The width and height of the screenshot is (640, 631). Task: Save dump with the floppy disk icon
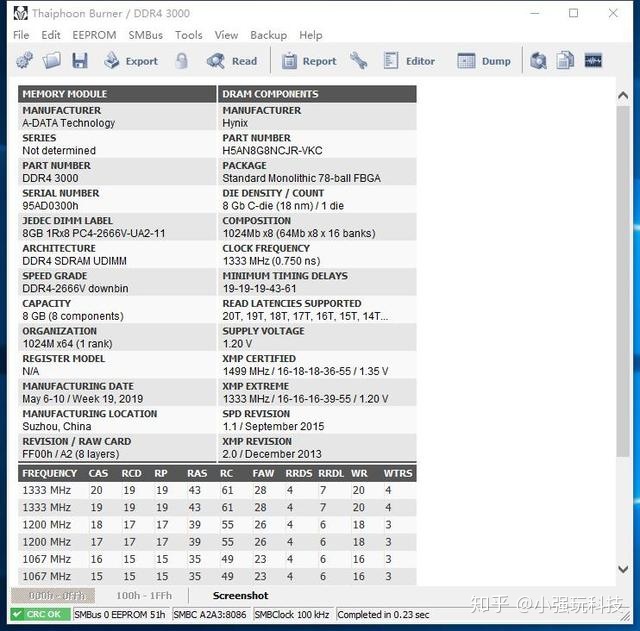pos(80,61)
